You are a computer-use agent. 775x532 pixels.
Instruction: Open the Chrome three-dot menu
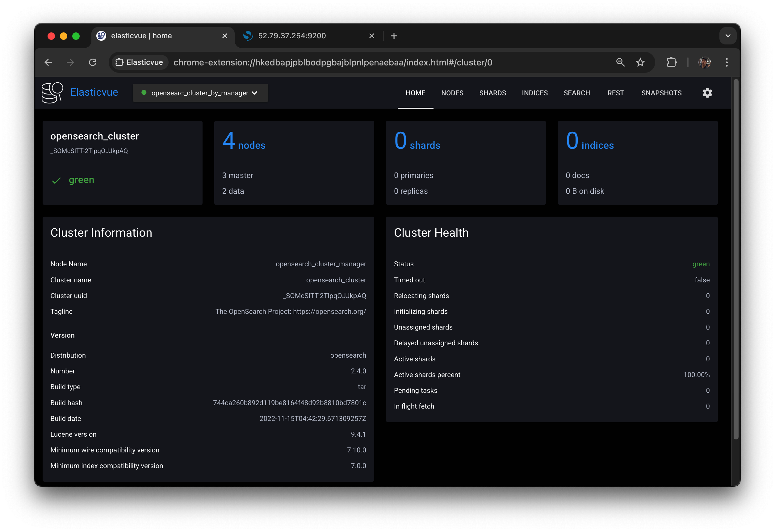(x=727, y=62)
